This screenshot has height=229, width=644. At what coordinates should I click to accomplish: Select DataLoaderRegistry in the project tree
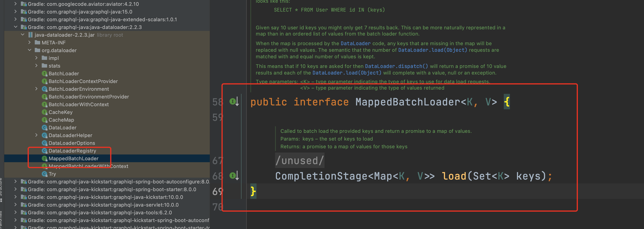(x=72, y=151)
